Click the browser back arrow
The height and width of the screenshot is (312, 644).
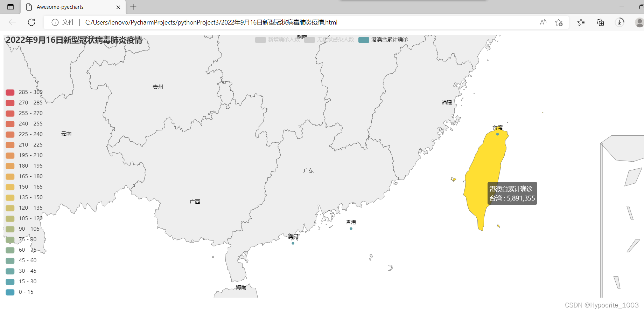12,22
